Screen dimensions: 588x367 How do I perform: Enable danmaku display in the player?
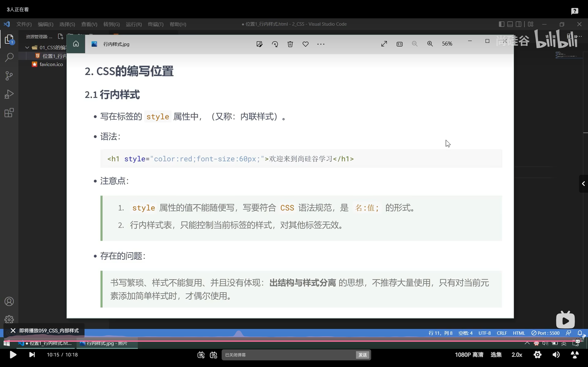click(201, 355)
